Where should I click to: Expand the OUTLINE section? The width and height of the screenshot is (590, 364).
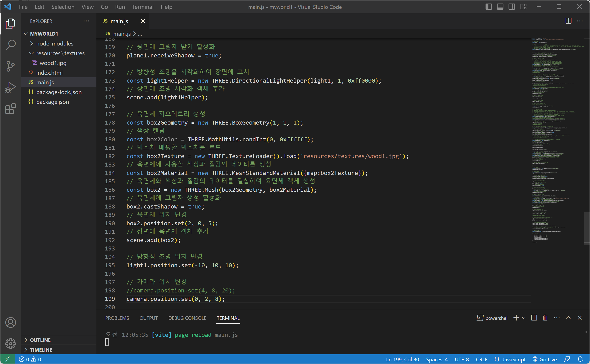[x=40, y=340]
